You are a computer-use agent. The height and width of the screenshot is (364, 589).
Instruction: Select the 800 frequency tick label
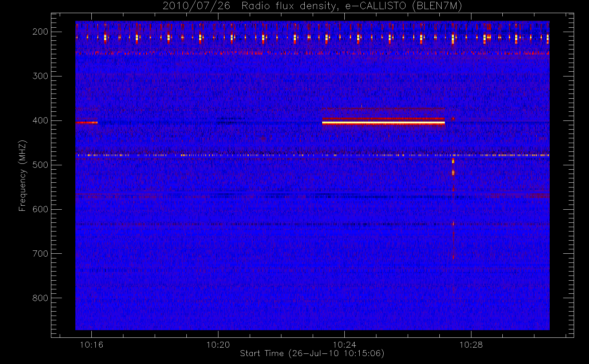click(40, 298)
